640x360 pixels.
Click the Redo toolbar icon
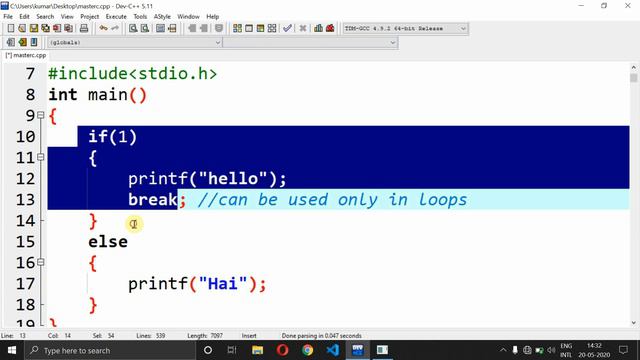click(x=115, y=28)
